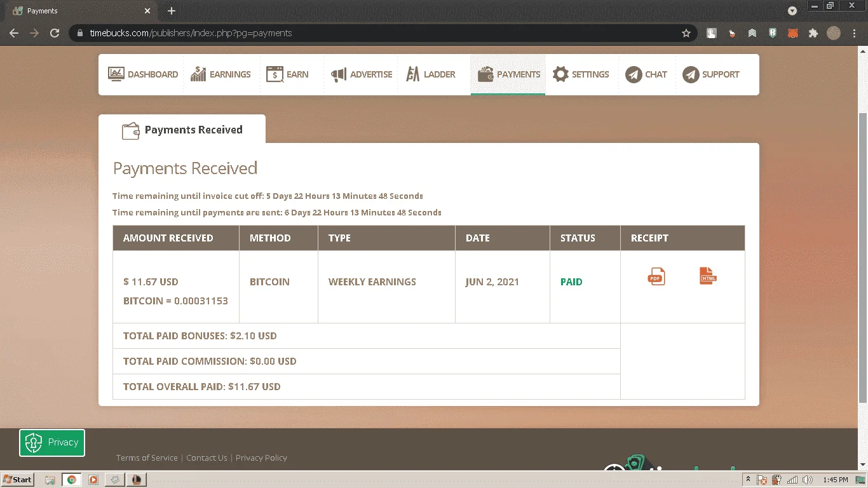Viewport: 868px width, 488px height.
Task: Open Chrome three-dot menu
Action: 854,33
